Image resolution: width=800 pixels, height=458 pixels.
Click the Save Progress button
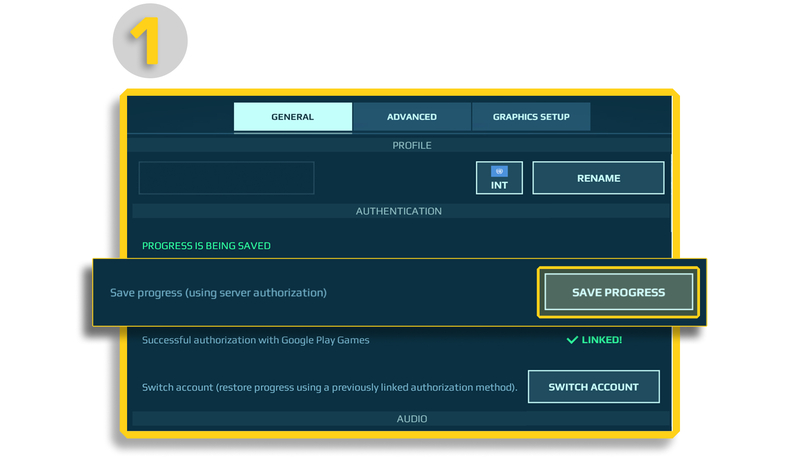click(x=618, y=292)
